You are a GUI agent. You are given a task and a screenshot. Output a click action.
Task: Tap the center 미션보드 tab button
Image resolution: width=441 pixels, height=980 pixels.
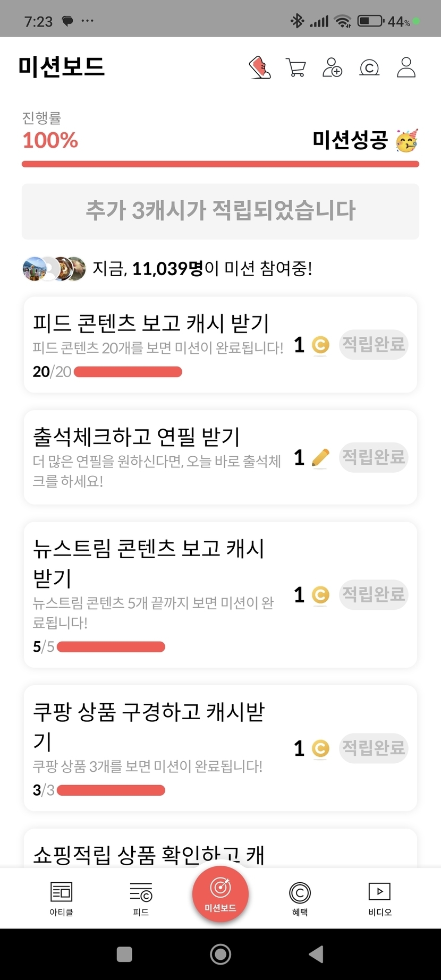[x=220, y=894]
